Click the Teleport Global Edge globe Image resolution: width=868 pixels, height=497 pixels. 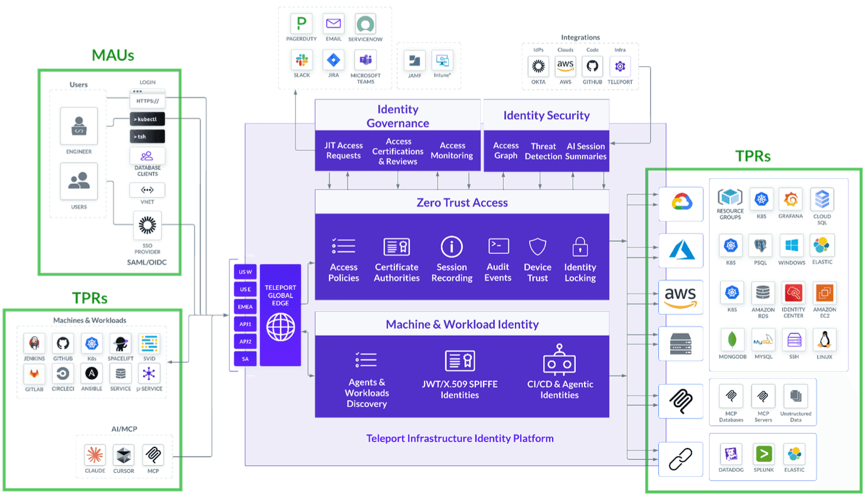tap(280, 327)
